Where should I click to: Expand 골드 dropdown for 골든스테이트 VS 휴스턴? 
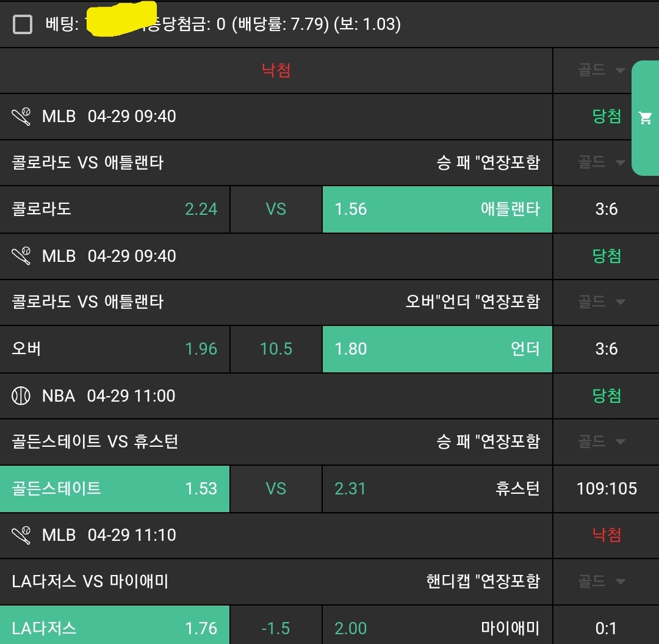[602, 441]
